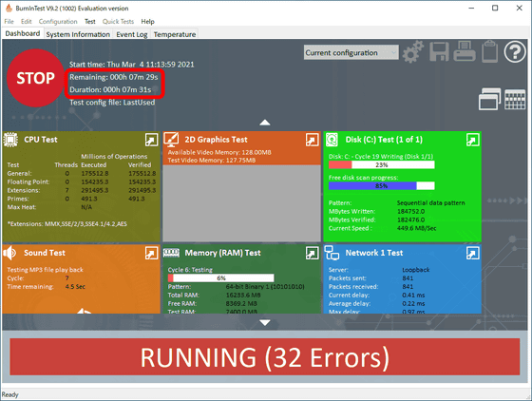
Task: Click Available Video Memory: 128.00MB text
Action: click(x=219, y=152)
